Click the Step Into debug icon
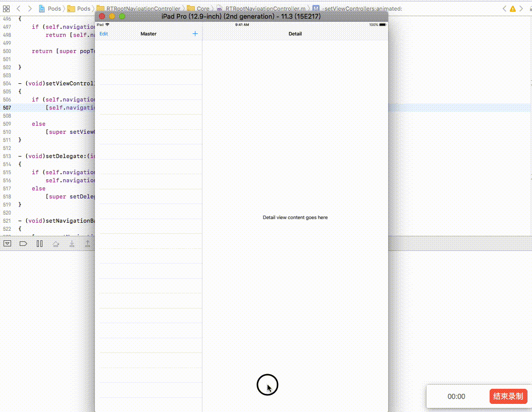This screenshot has width=532, height=412. (72, 244)
